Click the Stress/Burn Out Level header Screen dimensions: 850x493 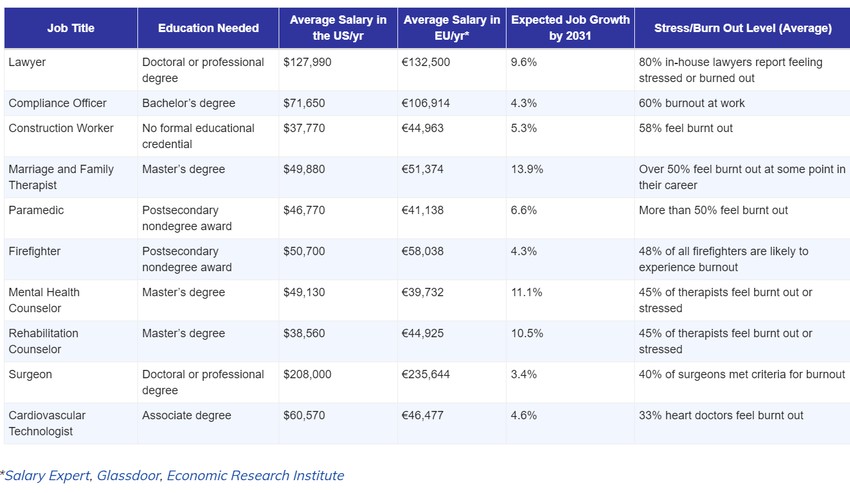[x=738, y=28]
